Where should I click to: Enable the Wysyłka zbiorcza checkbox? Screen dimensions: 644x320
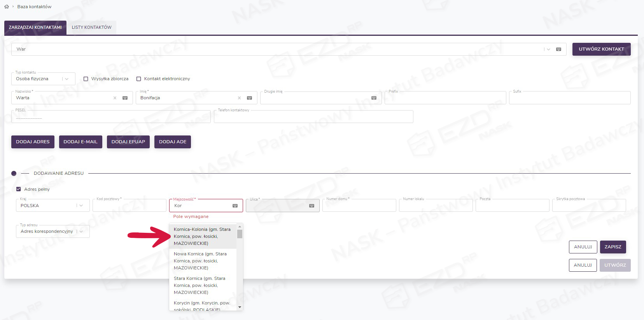coord(86,79)
